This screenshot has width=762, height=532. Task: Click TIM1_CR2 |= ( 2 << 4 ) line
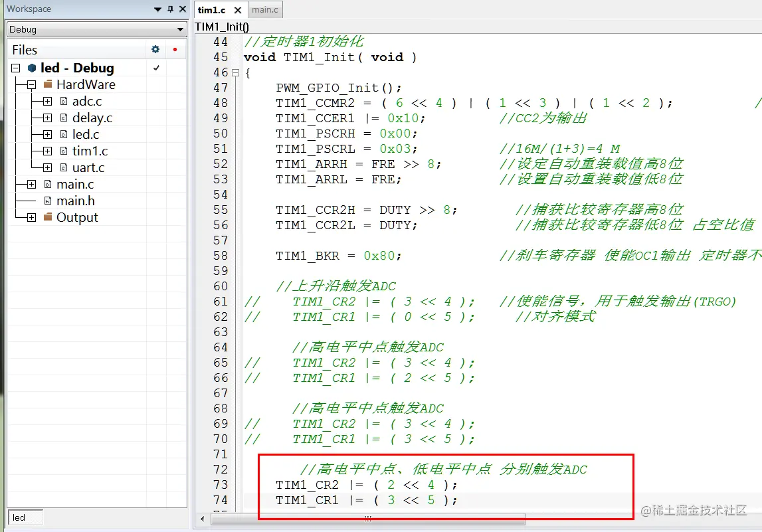367,485
